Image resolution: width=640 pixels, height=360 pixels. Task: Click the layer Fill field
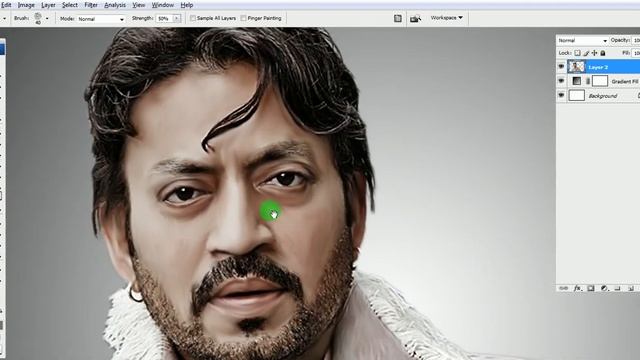tap(636, 53)
